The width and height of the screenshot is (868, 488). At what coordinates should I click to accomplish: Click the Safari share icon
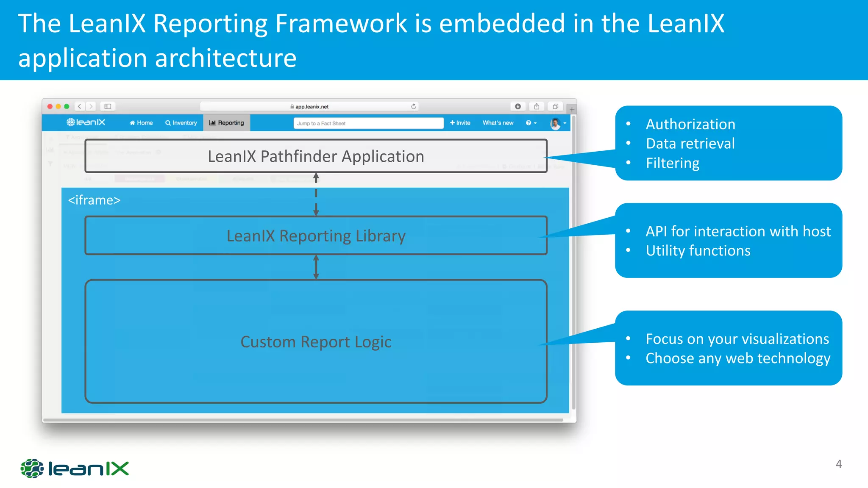537,106
